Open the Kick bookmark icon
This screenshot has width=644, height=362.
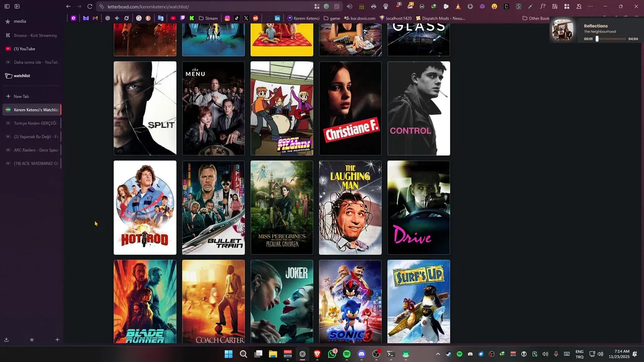192,18
